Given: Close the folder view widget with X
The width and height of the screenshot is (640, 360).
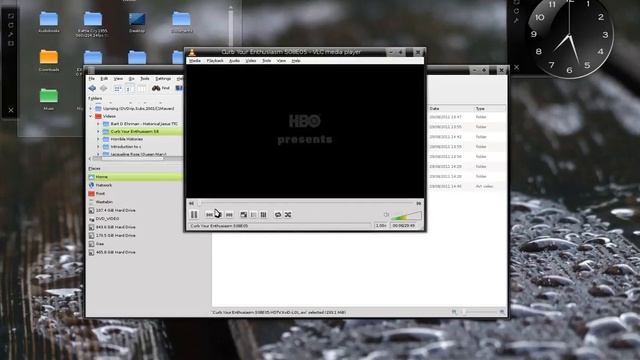Looking at the screenshot, I should pos(11,110).
